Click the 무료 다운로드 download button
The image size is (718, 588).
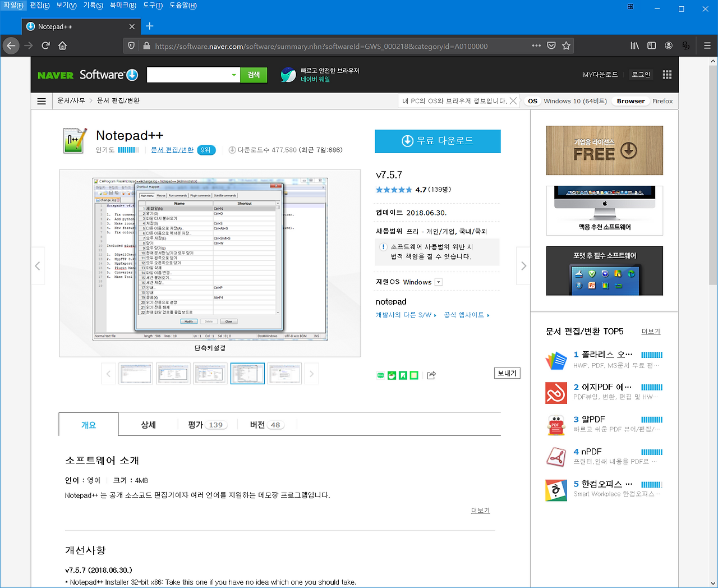coord(438,141)
